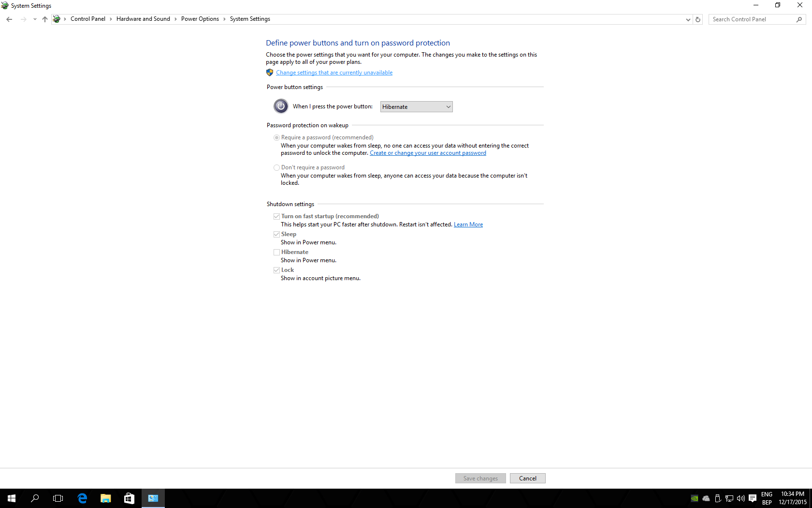Screen dimensions: 812x508
Task: Click the OneDrive cloud tray icon
Action: 706,498
